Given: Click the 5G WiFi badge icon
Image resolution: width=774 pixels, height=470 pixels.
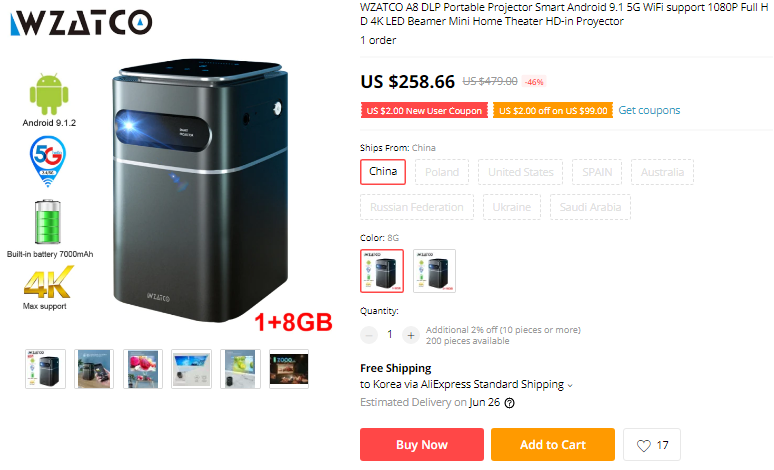Looking at the screenshot, I should (47, 161).
